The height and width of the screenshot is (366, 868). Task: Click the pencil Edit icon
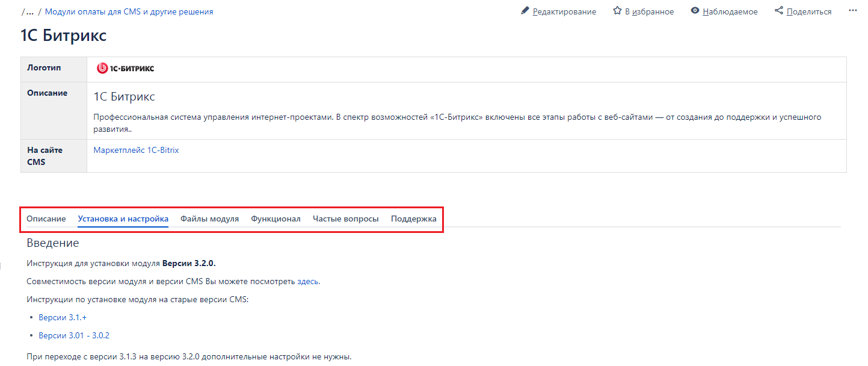point(525,11)
